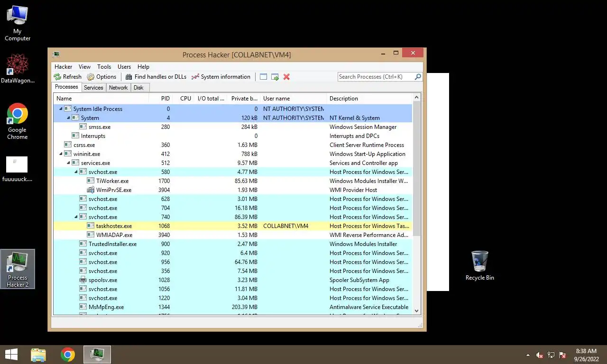Select the spoolsv.exe printer icon
This screenshot has height=364, width=607.
point(83,280)
